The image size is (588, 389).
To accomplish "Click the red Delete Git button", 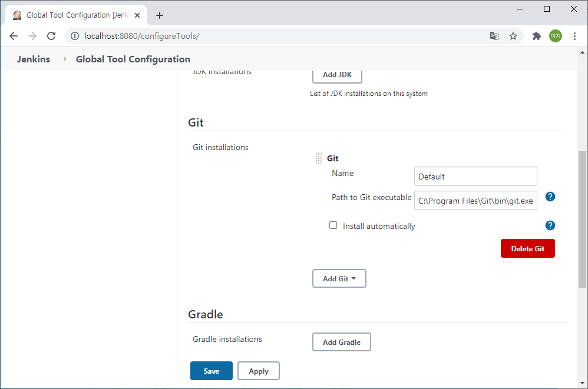I will click(x=528, y=248).
